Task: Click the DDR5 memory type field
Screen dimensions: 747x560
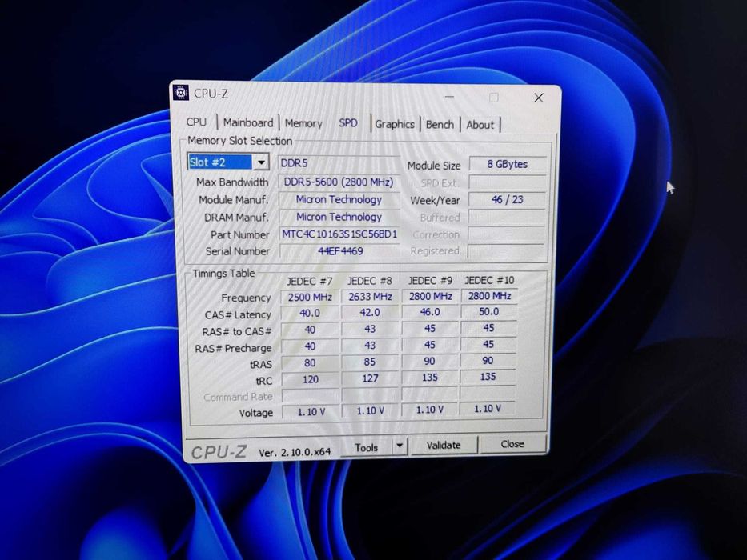Action: (x=339, y=163)
